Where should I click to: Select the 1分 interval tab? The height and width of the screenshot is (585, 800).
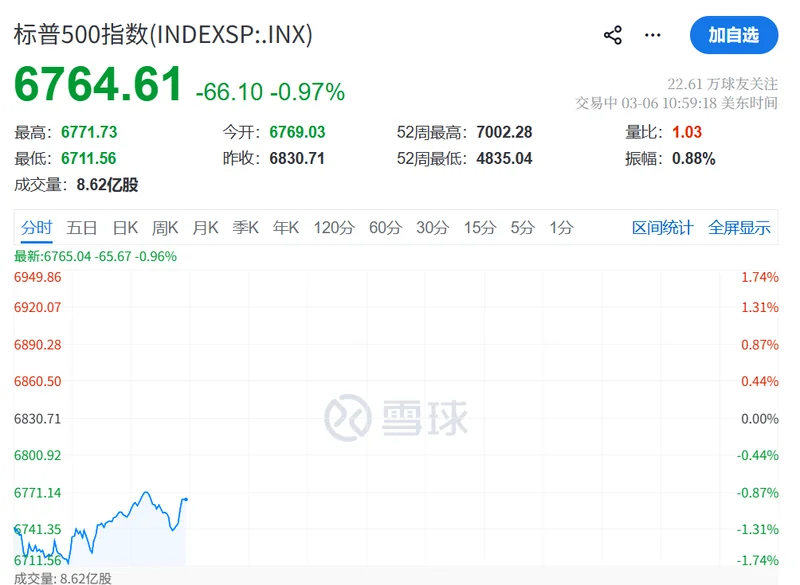[561, 227]
